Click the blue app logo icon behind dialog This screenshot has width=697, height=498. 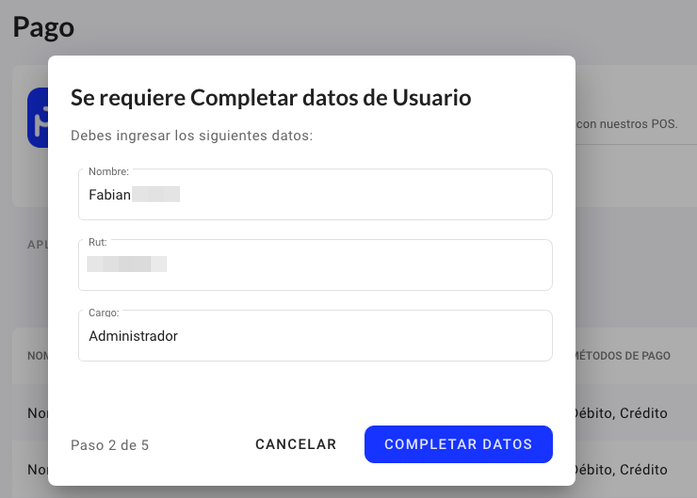pos(38,118)
